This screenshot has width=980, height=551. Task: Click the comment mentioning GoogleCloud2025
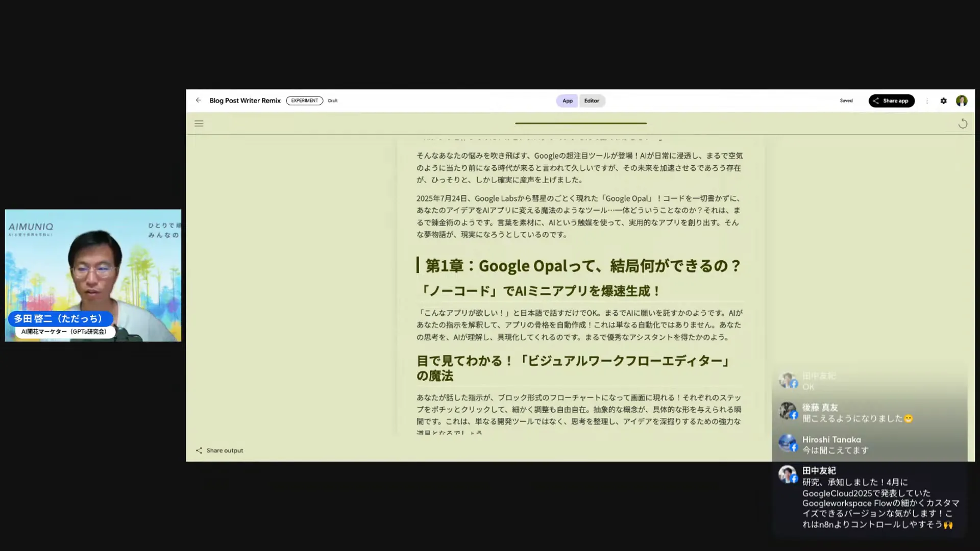(x=880, y=503)
